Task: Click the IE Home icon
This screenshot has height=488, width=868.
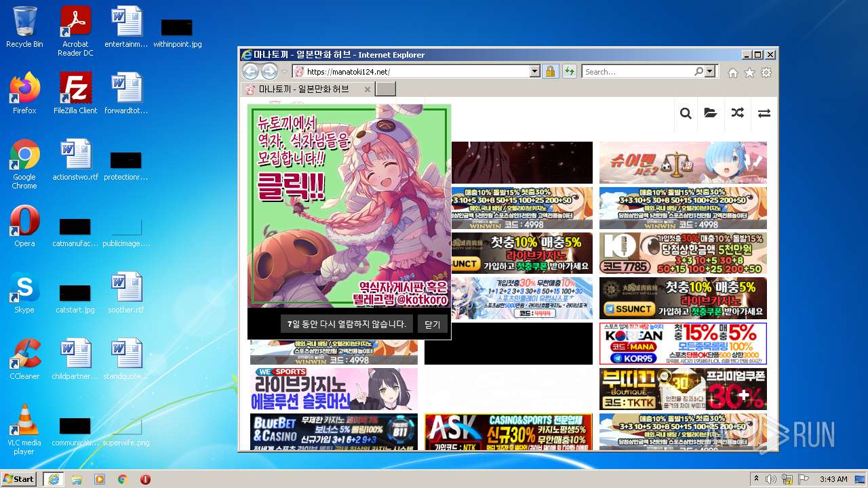Action: (733, 73)
